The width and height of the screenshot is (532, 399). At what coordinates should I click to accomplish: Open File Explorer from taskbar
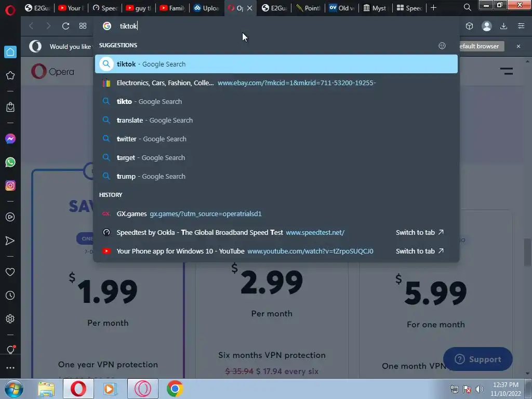click(46, 389)
